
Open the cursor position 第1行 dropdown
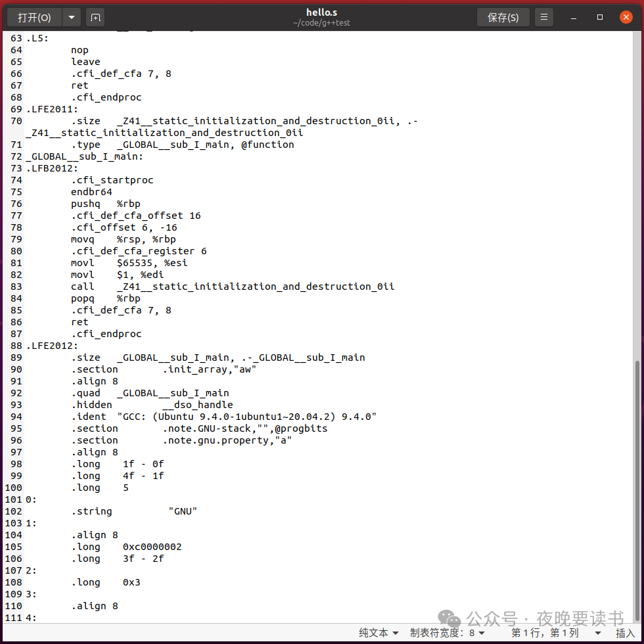click(x=556, y=632)
